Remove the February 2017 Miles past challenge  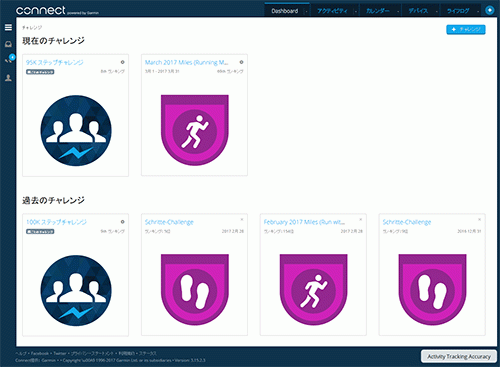coord(360,220)
